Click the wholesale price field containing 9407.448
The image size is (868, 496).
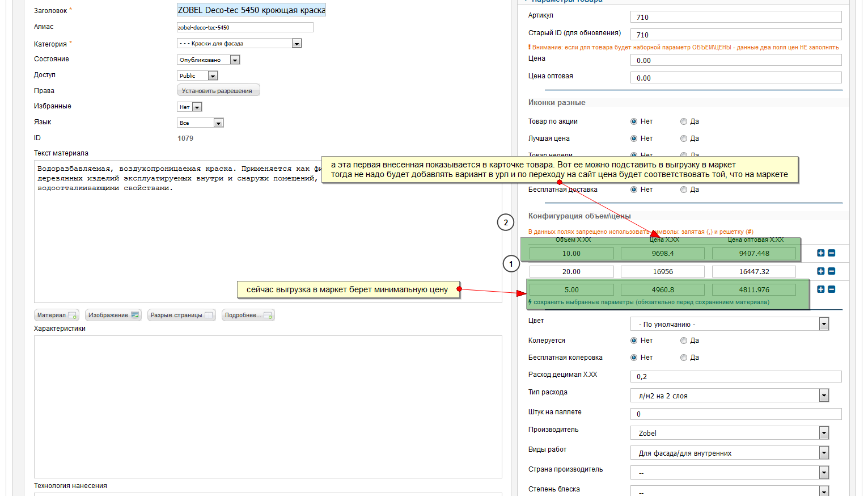click(754, 253)
